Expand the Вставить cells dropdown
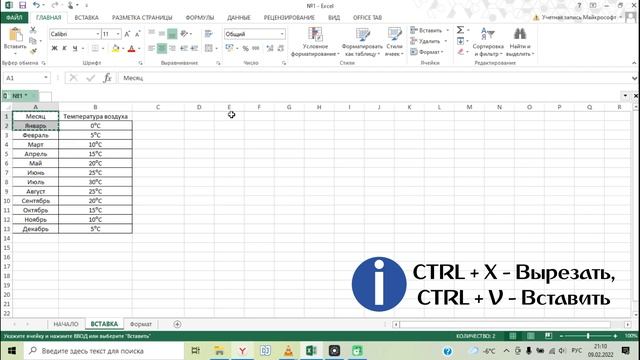Viewport: 640px width, 360px height. pyautogui.click(x=447, y=30)
